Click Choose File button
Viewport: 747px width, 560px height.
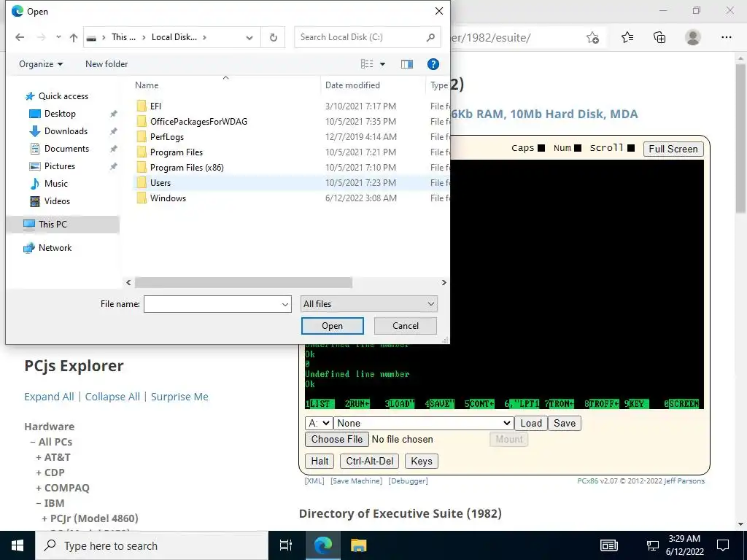point(337,439)
